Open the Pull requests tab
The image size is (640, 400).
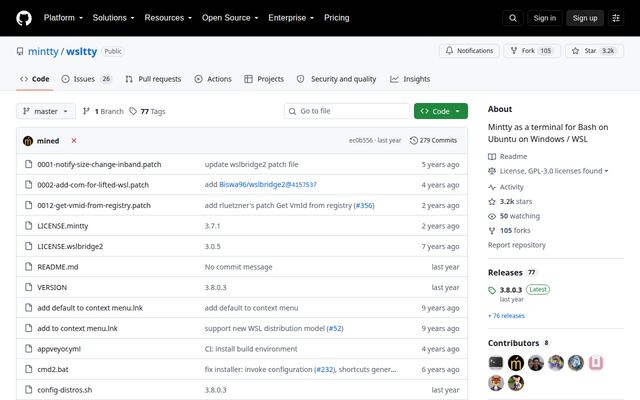coord(153,79)
